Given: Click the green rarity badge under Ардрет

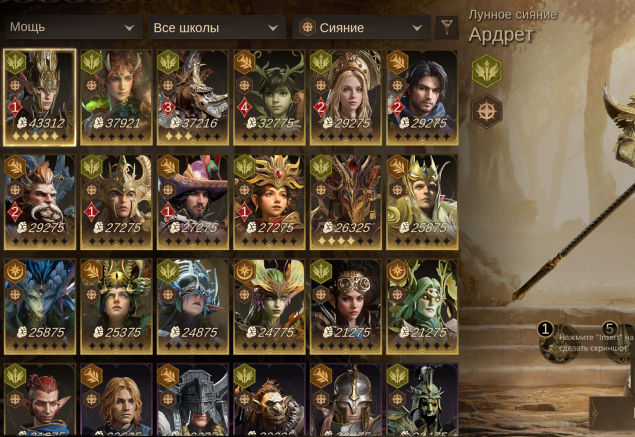Looking at the screenshot, I should [x=487, y=71].
